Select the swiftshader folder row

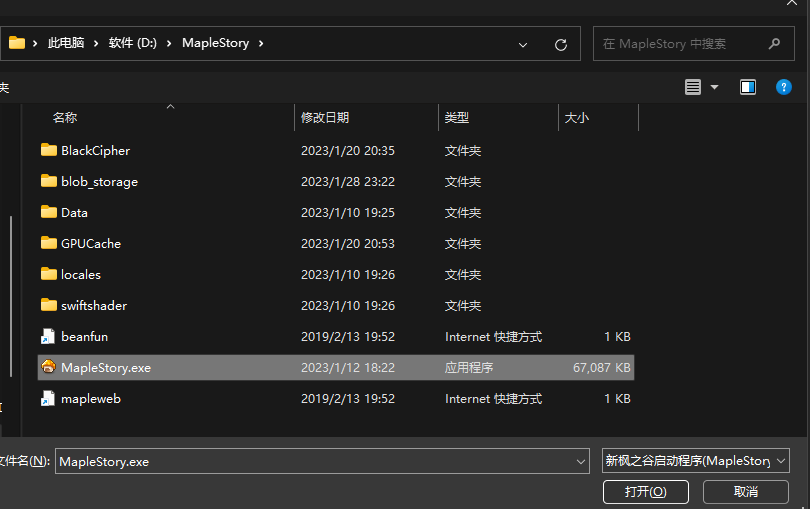94,305
